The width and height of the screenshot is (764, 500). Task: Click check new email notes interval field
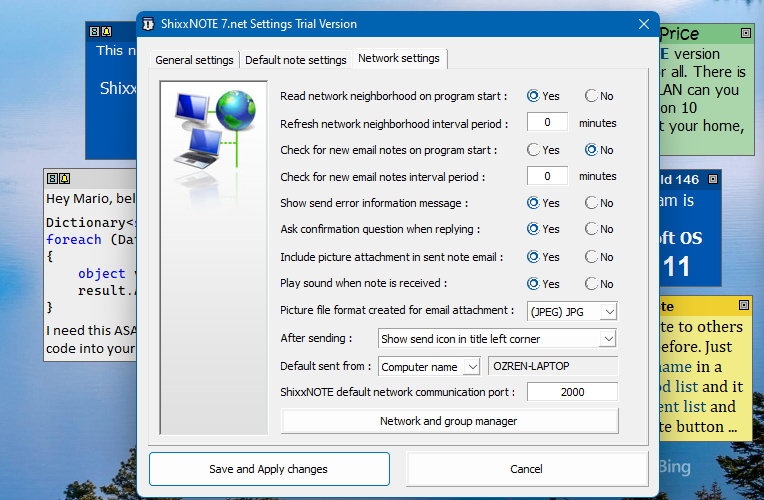tap(547, 176)
